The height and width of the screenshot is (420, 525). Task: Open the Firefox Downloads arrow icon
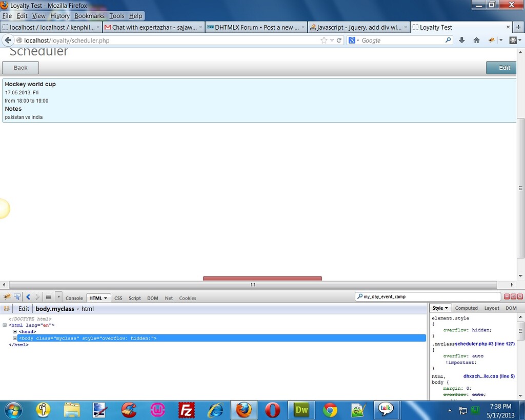[x=462, y=41]
